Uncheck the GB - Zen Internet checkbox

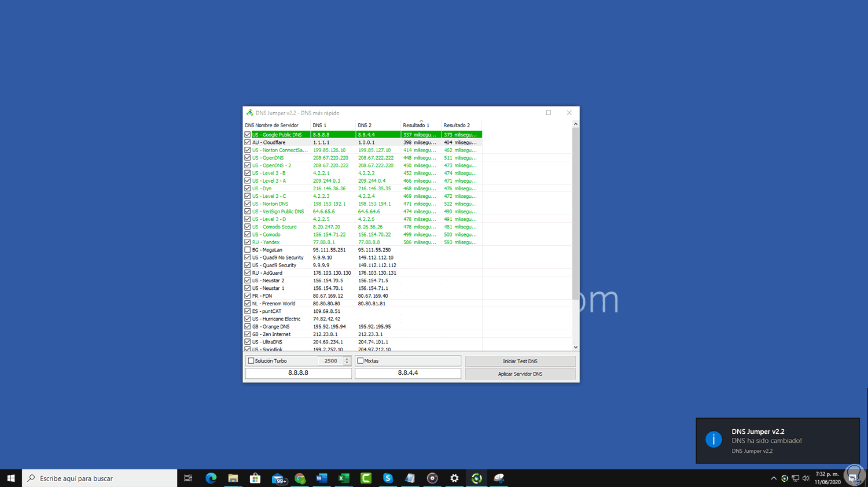pyautogui.click(x=248, y=334)
